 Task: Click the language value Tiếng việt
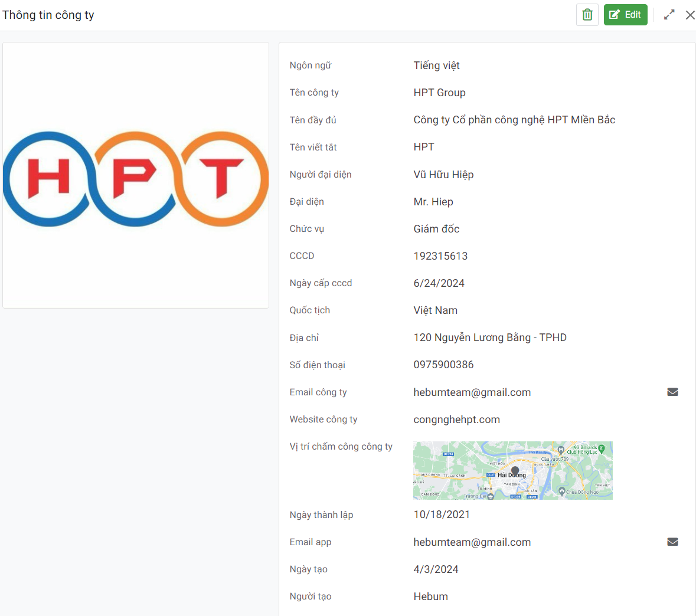pos(436,65)
